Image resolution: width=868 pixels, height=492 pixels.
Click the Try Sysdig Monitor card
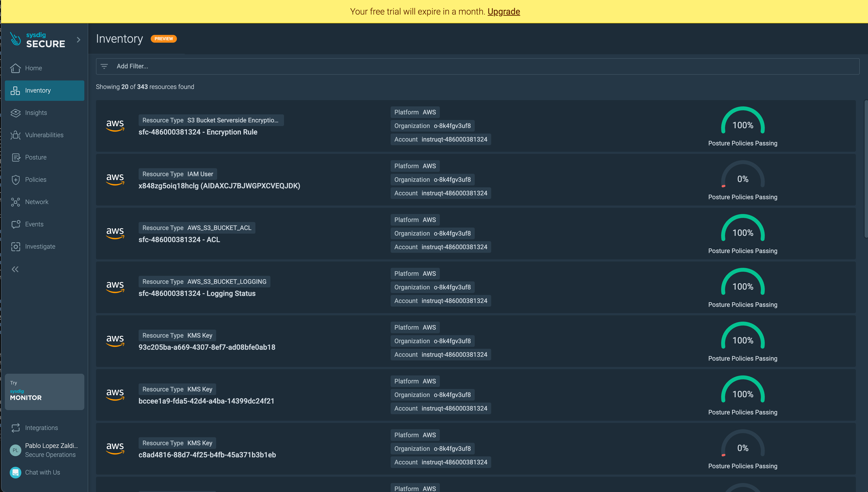click(x=45, y=392)
